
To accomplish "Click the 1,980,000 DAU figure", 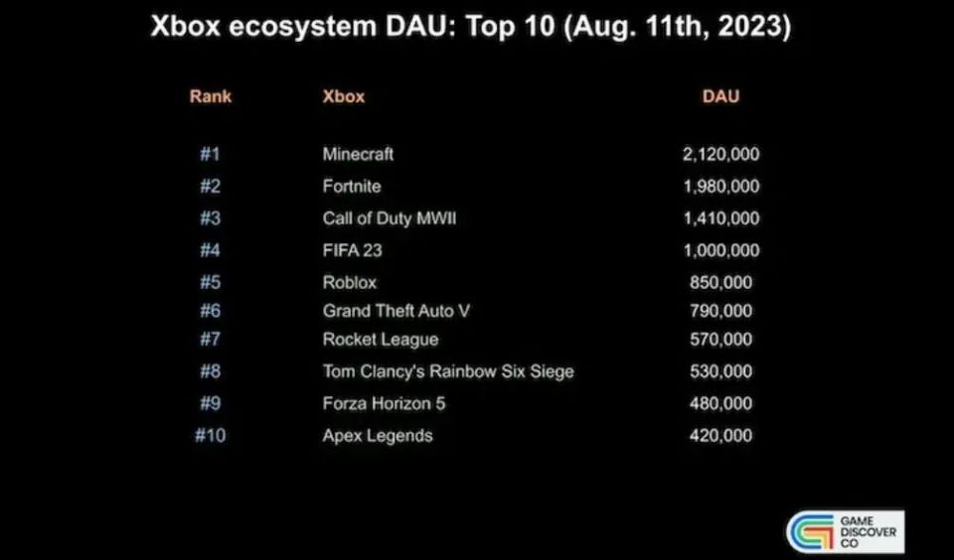I will pyautogui.click(x=720, y=186).
